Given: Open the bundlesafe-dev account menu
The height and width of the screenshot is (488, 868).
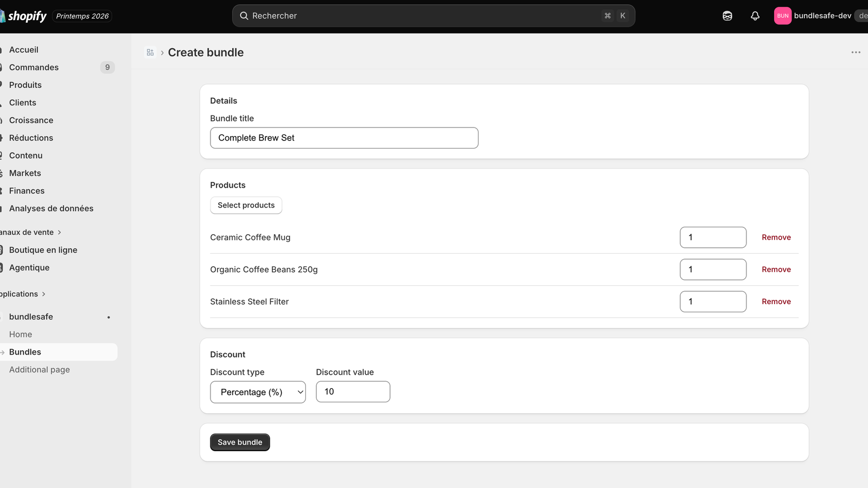Looking at the screenshot, I should point(821,16).
